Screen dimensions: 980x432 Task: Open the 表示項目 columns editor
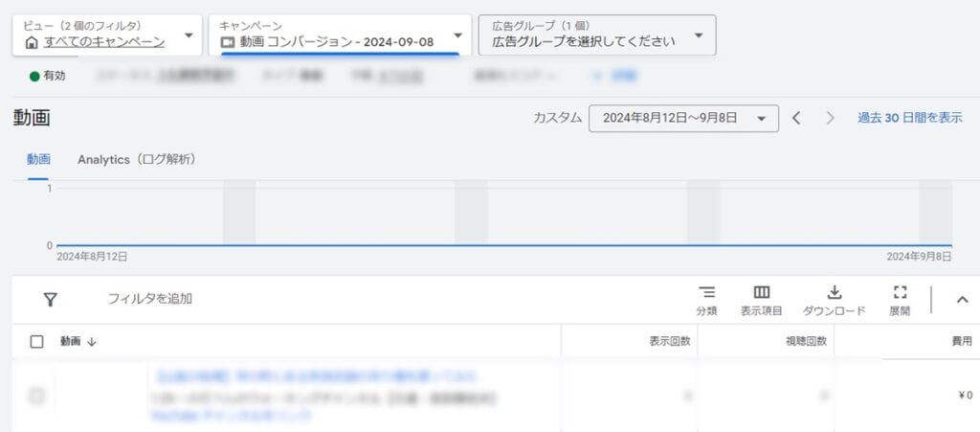(x=761, y=301)
